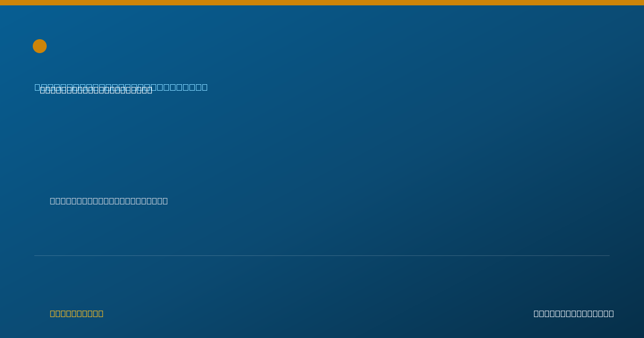
Task: Open the yellow footer text link
Action: (x=77, y=313)
